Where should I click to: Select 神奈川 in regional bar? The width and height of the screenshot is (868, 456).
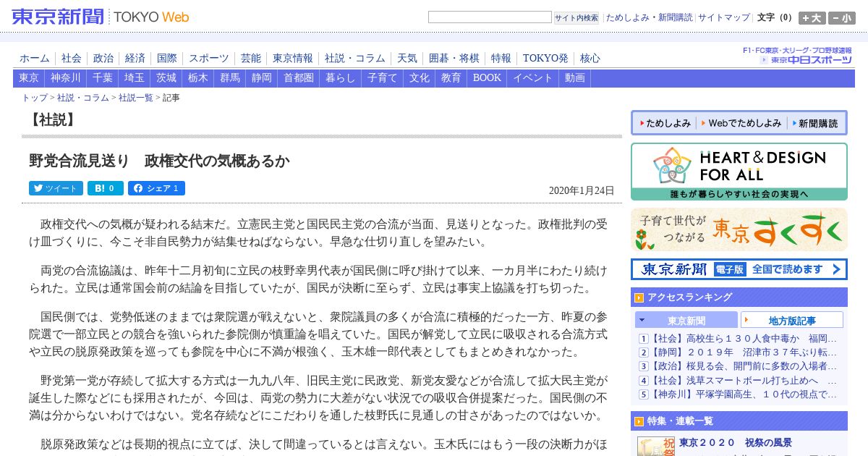66,78
